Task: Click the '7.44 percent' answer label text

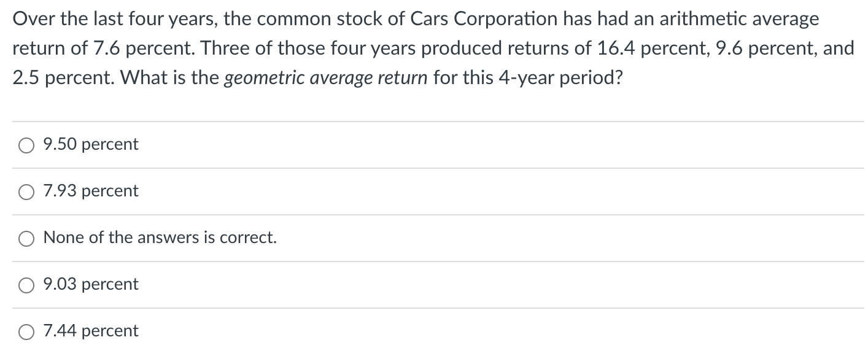Action: pos(91,331)
